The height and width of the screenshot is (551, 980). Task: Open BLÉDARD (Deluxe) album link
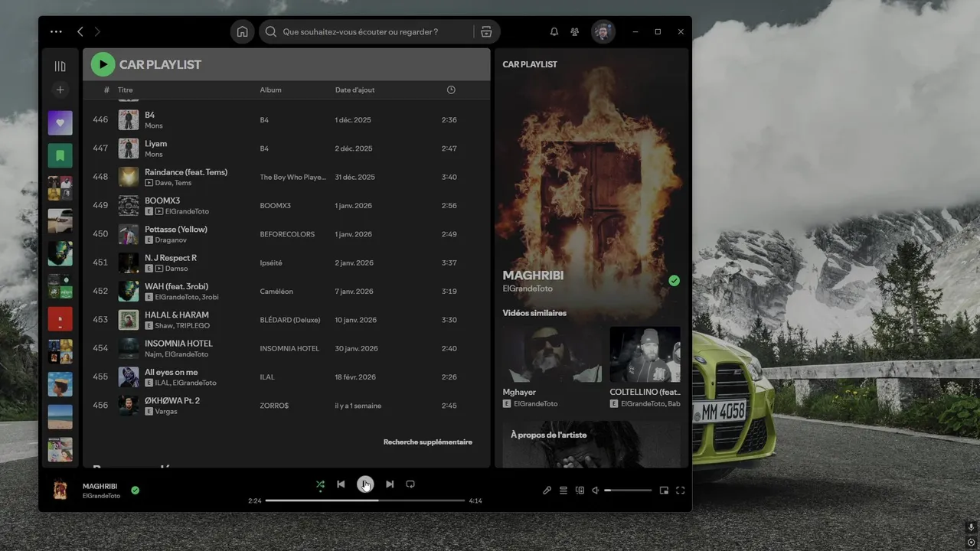[x=290, y=320]
